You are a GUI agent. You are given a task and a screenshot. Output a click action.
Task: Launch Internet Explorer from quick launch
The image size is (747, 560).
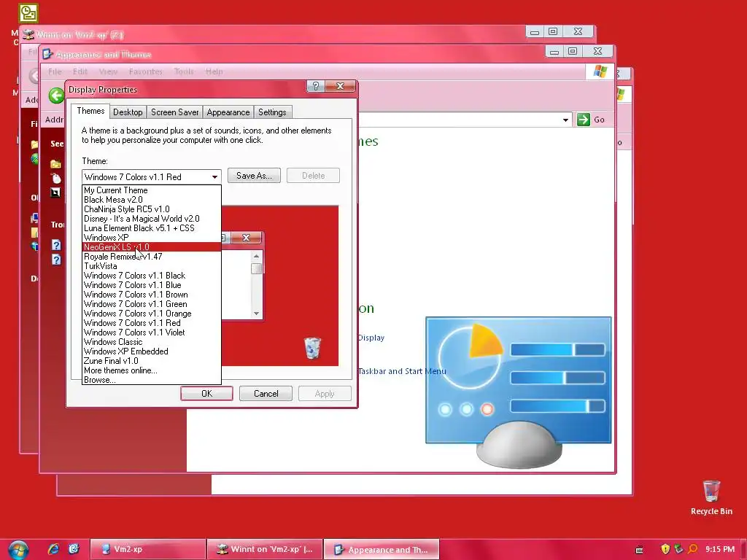pos(53,549)
